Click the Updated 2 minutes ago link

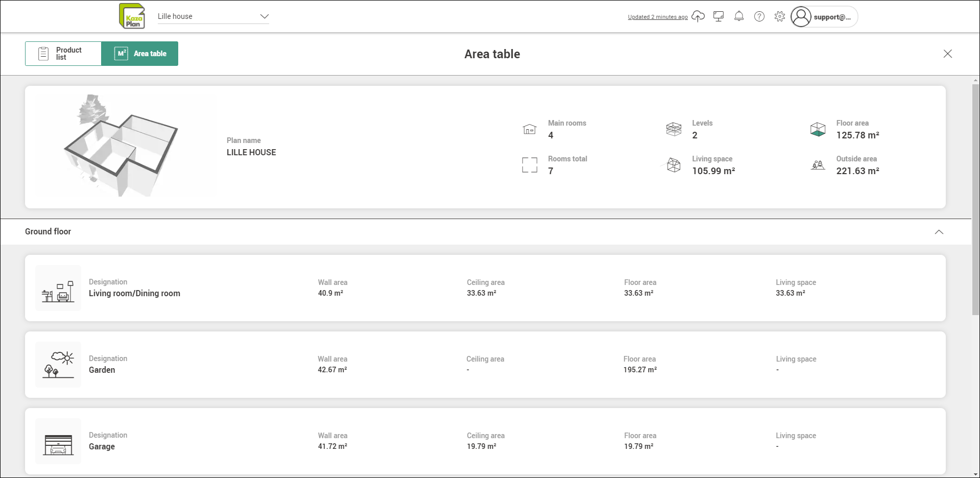click(657, 17)
